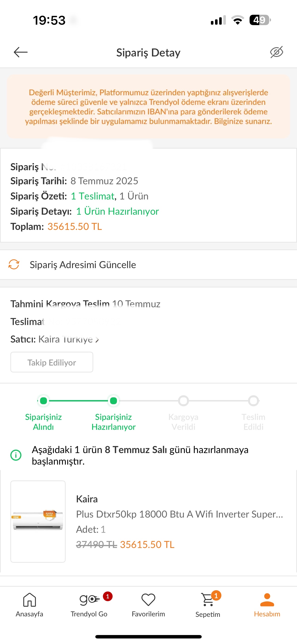Tap the Teslim Edildi progress circle

coord(253,401)
